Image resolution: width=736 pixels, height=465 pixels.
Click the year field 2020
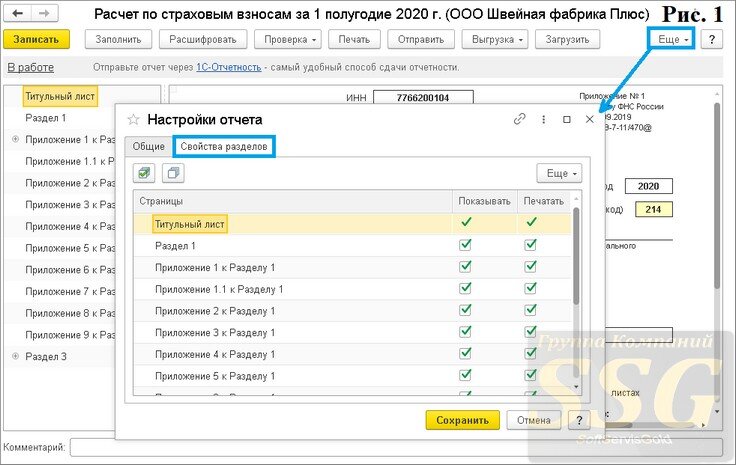(649, 186)
